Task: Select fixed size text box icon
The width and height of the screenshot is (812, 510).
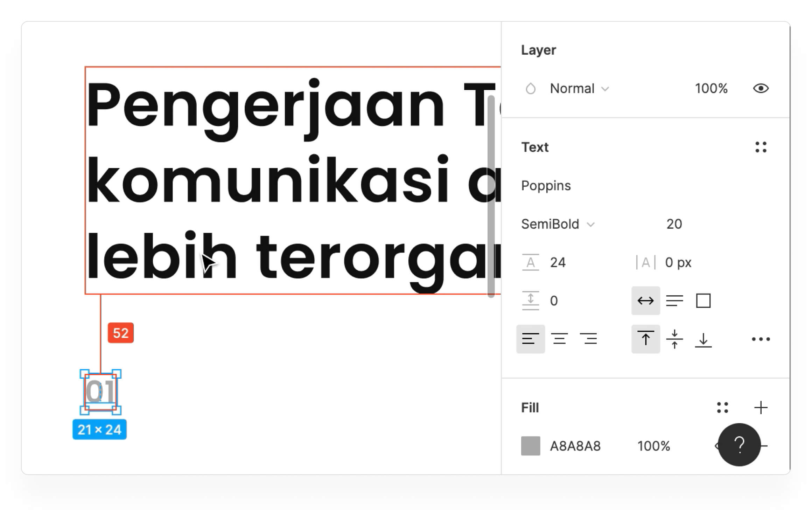Action: pyautogui.click(x=703, y=301)
